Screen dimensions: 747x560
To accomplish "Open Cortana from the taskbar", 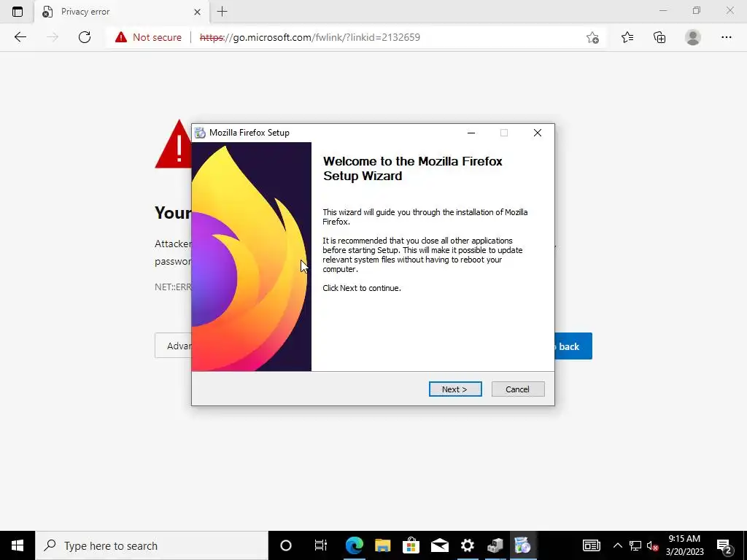I will coord(286,545).
